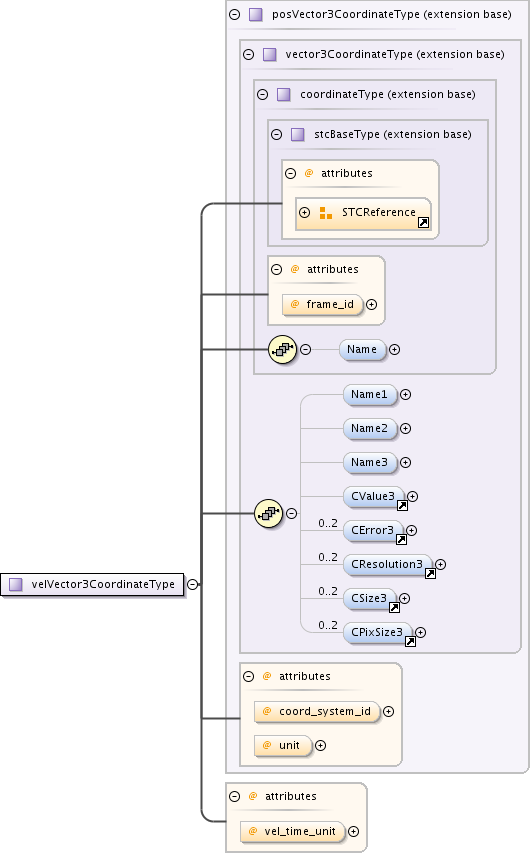Expand the Name1 element
This screenshot has width=531, height=854.
click(406, 394)
